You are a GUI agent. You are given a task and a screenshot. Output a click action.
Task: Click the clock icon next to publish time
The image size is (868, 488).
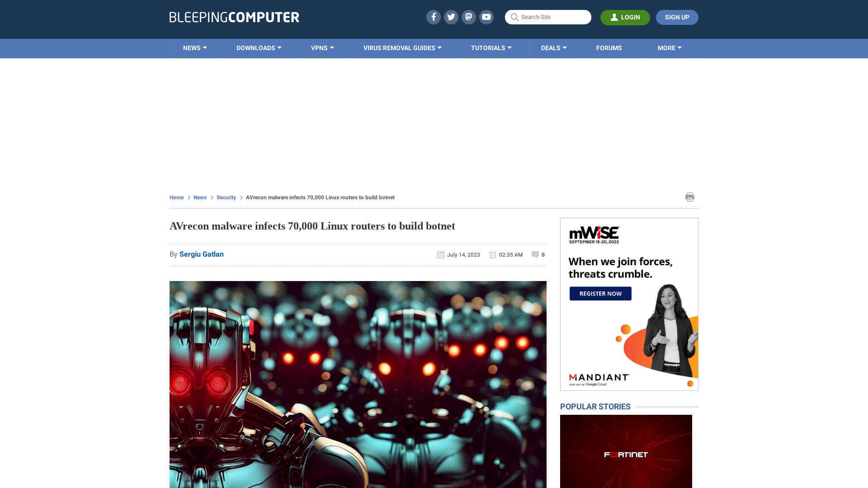(492, 254)
